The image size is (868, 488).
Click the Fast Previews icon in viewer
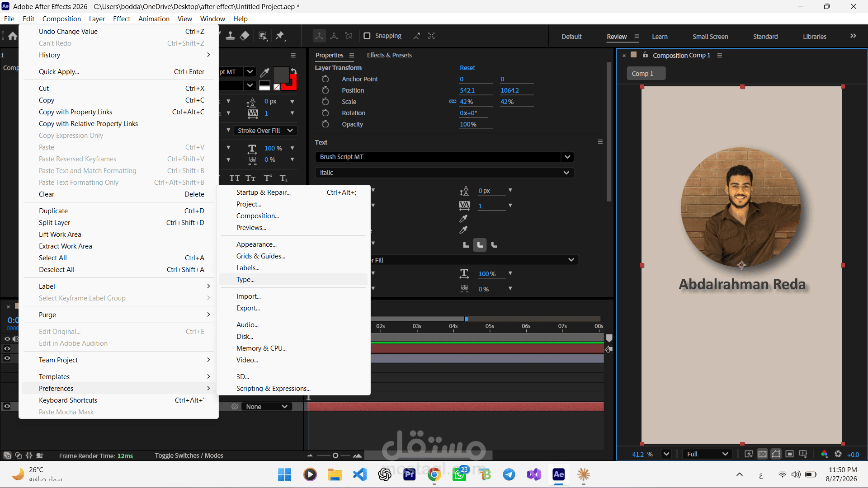[749, 454]
